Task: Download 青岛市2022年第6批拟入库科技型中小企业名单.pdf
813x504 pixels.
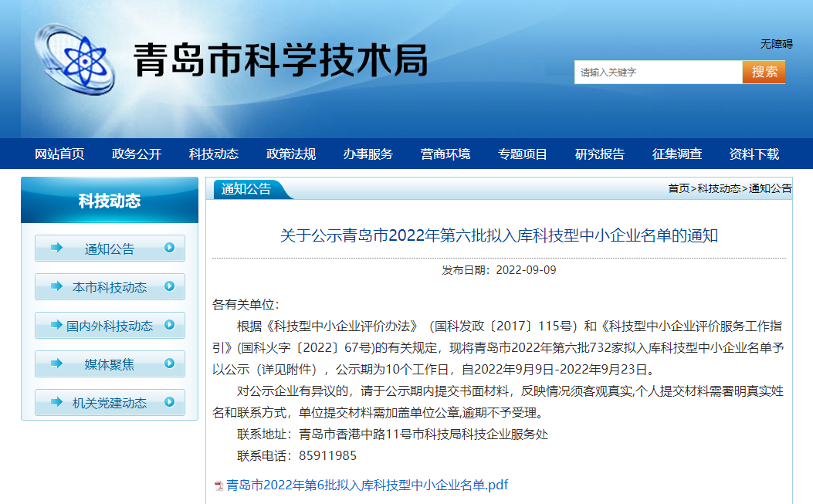Action: click(x=367, y=485)
